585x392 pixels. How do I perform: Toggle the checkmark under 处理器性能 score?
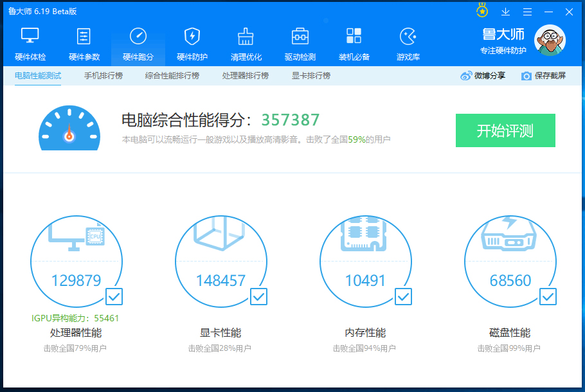coord(114,297)
